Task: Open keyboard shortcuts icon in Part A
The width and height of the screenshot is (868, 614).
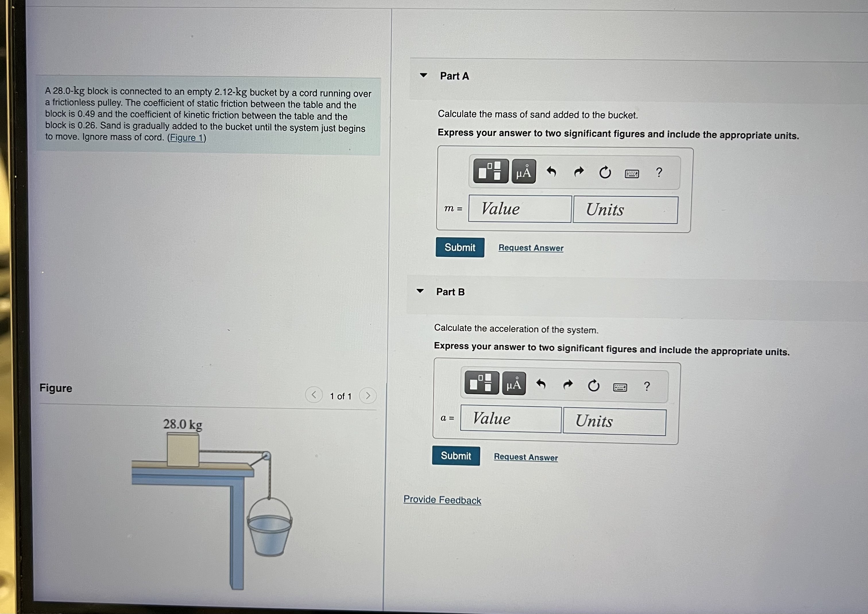Action: 632,174
